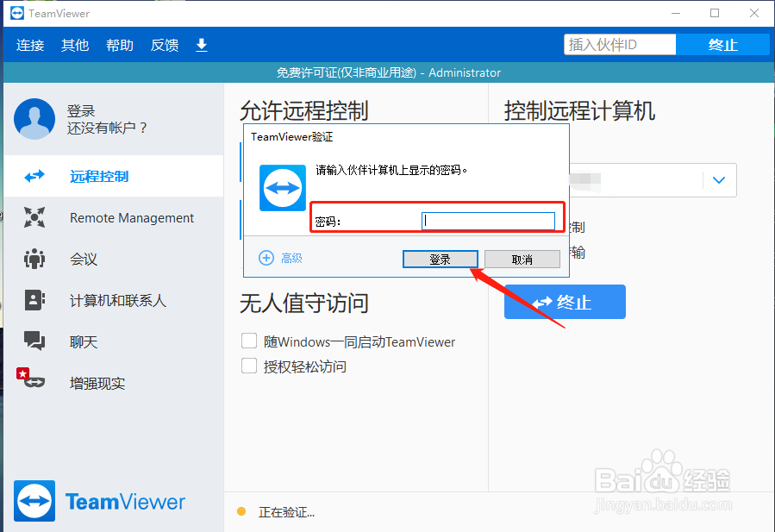The image size is (775, 532).
Task: Click the Remote Management icon
Action: click(34, 217)
